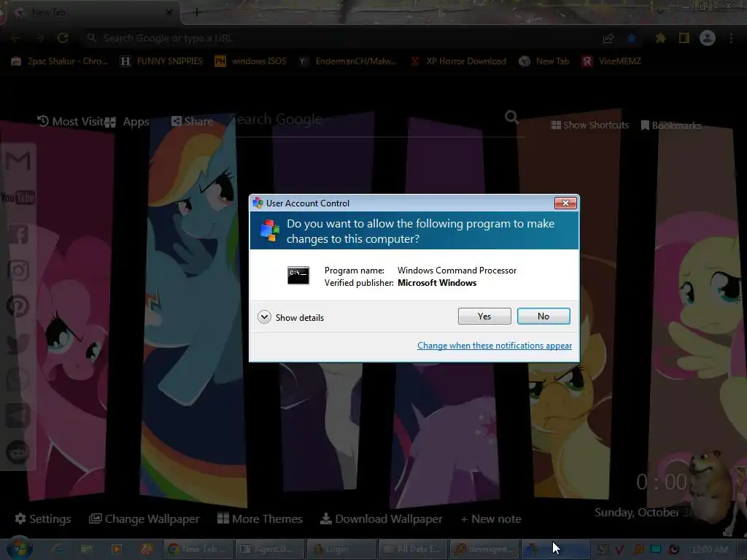The height and width of the screenshot is (560, 747).
Task: Click Apps on new tab page
Action: click(127, 122)
